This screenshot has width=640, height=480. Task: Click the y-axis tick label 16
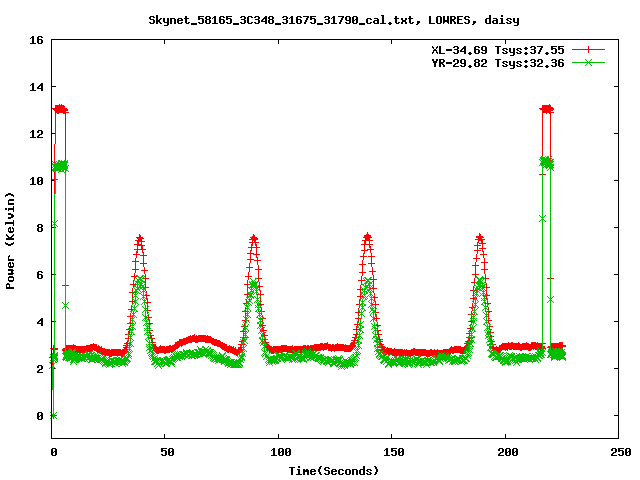pyautogui.click(x=36, y=40)
